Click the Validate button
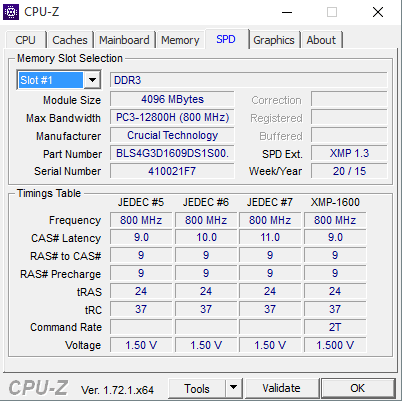The image size is (402, 401). (281, 388)
